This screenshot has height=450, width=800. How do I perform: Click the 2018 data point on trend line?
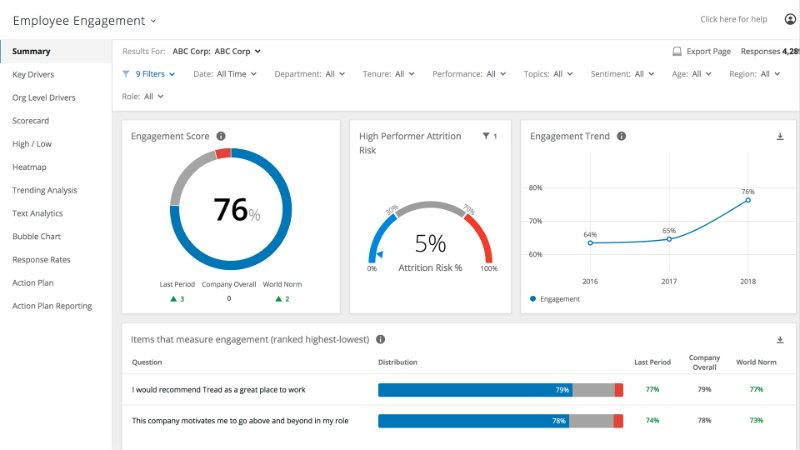[747, 200]
